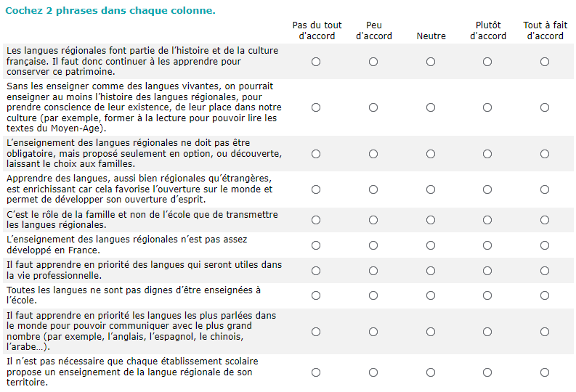Select 'Tout à fait d'accord' for 'langues les plus parlées'

pos(545,332)
